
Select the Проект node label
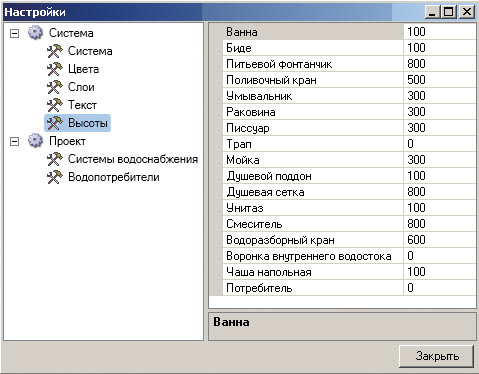point(67,141)
